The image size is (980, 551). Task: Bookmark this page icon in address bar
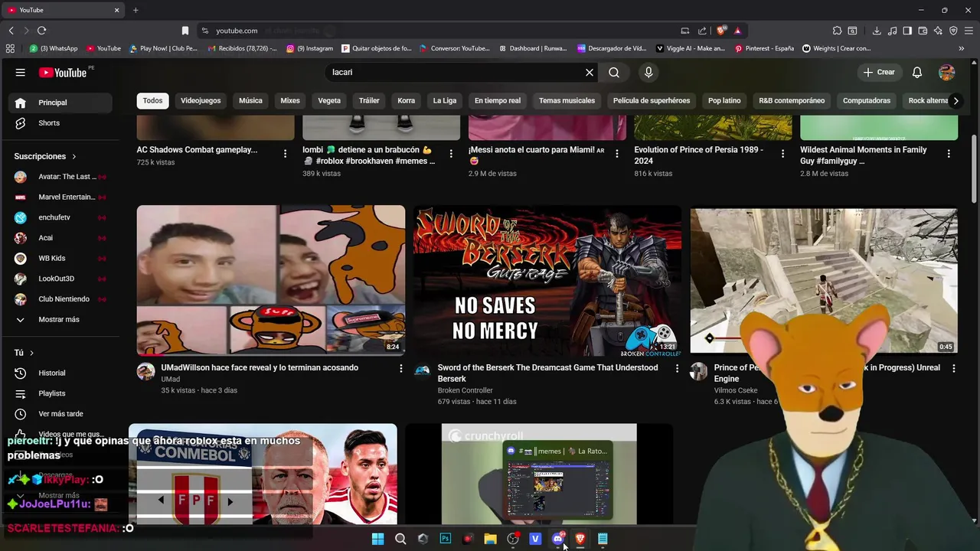(185, 31)
